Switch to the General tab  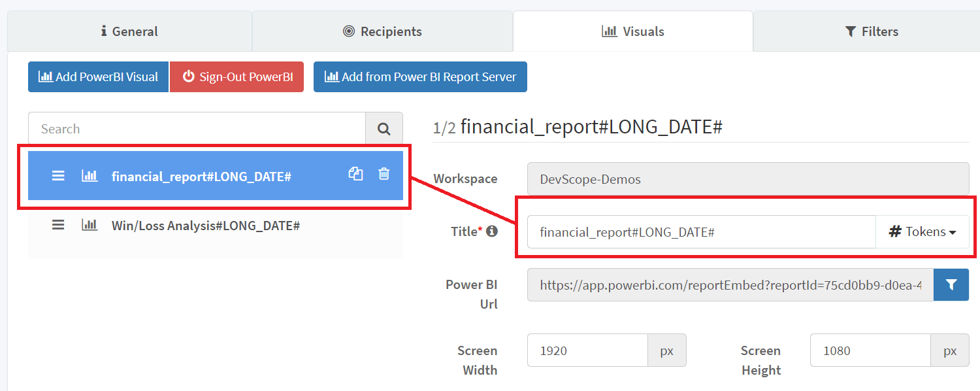coord(129,31)
